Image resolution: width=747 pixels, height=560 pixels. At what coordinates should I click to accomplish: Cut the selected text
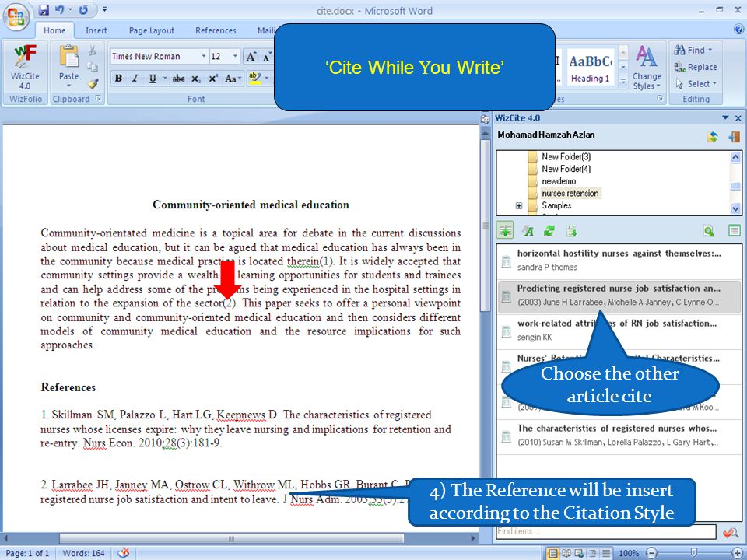93,50
